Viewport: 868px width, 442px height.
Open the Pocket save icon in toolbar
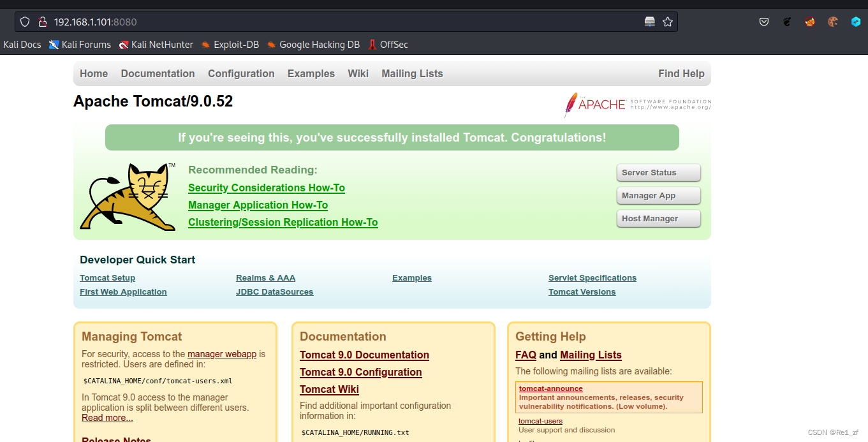(x=764, y=22)
